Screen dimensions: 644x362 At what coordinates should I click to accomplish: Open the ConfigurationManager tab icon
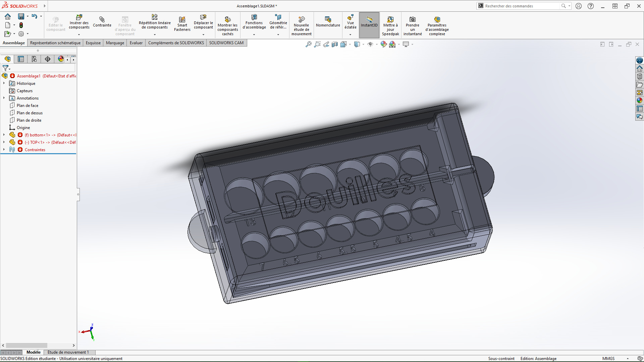34,59
